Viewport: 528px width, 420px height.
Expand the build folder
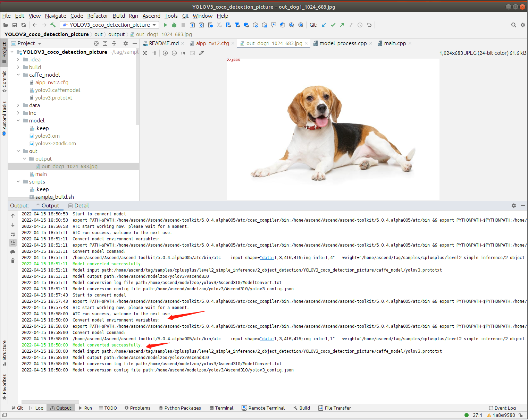pyautogui.click(x=18, y=67)
